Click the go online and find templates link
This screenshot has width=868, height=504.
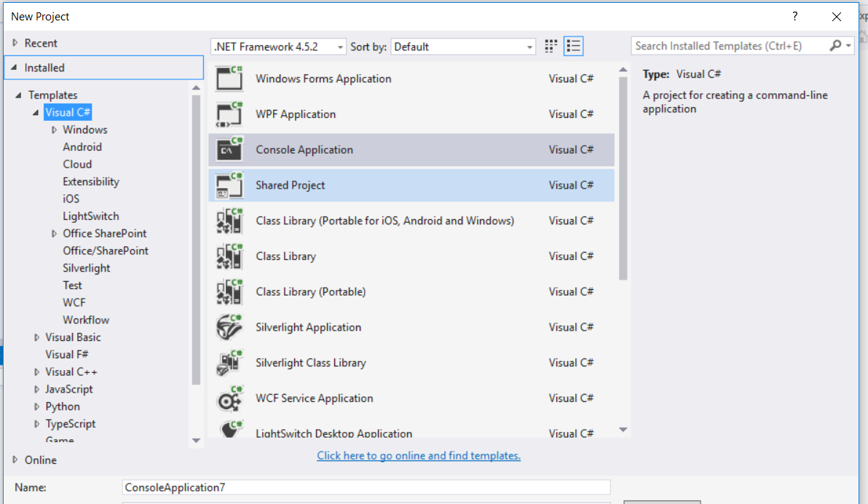tap(418, 455)
